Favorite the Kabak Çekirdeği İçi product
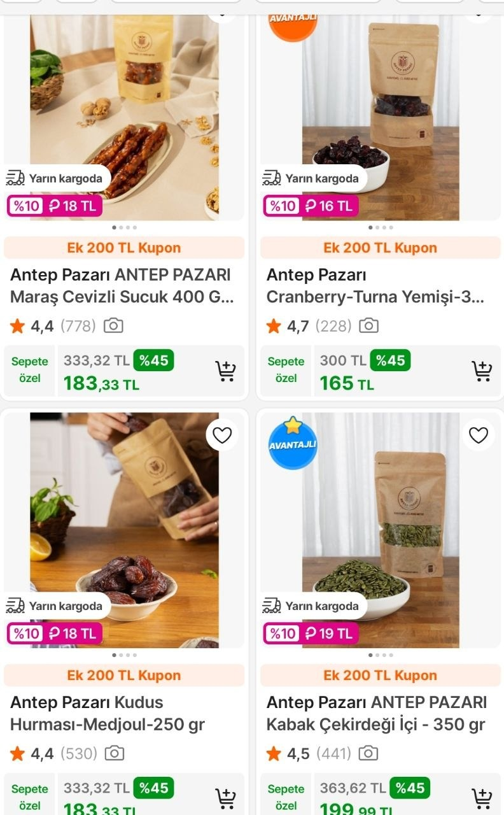 click(x=478, y=436)
